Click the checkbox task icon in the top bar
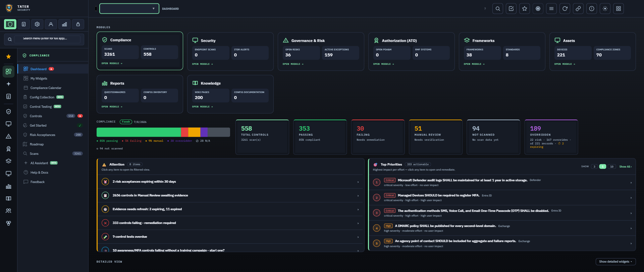 [511, 9]
